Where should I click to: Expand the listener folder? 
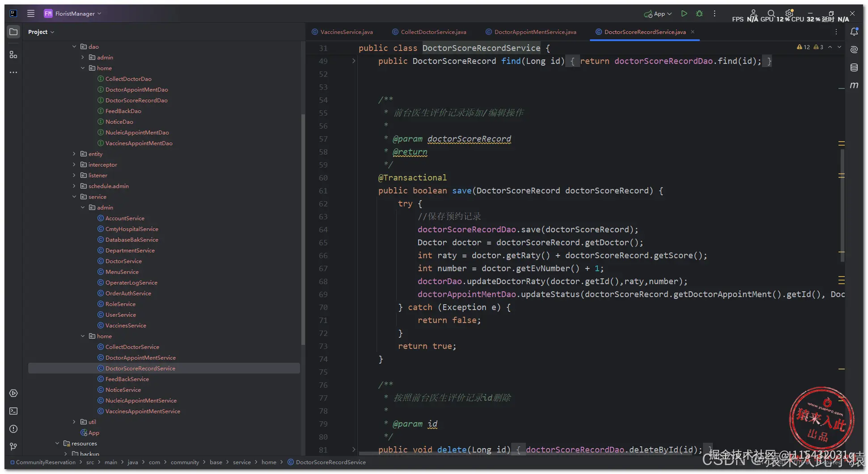(x=74, y=175)
